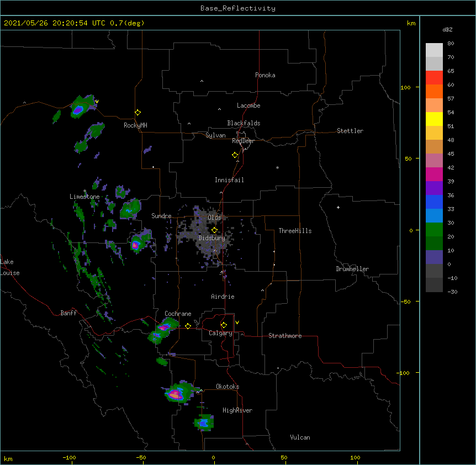This screenshot has height=465, width=476.
Task: Click the Blackfalds city label
Action: (244, 123)
